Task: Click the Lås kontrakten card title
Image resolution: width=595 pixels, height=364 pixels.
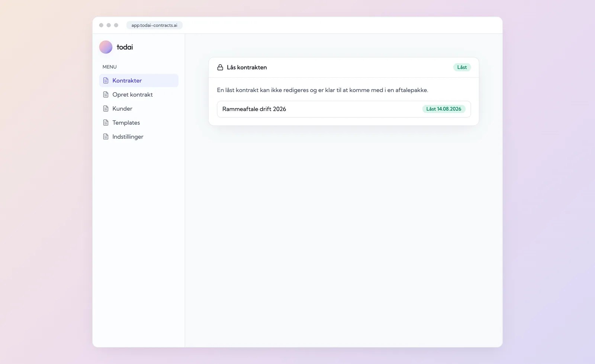Action: 247,67
